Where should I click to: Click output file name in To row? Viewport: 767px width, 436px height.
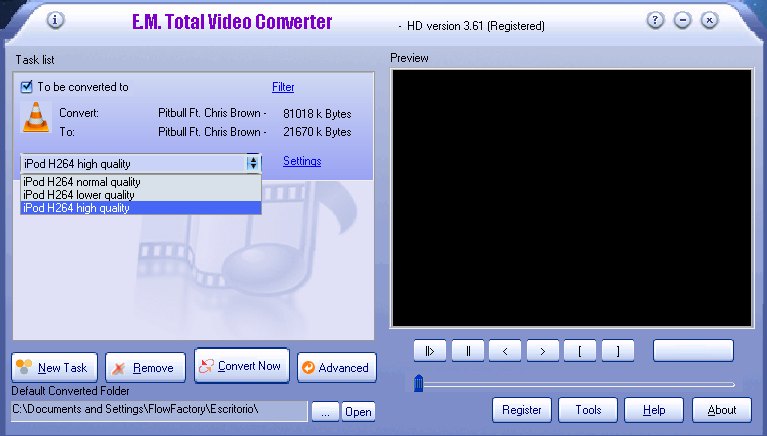[212, 132]
